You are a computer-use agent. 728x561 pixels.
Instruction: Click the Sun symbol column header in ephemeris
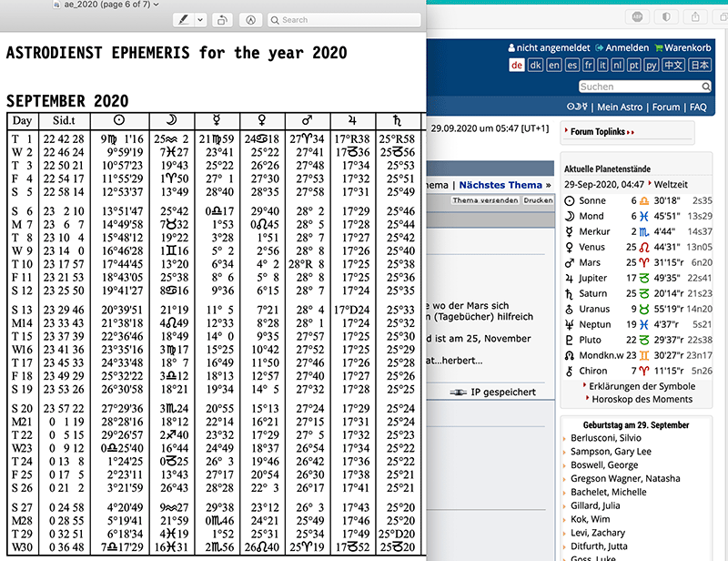pyautogui.click(x=119, y=120)
